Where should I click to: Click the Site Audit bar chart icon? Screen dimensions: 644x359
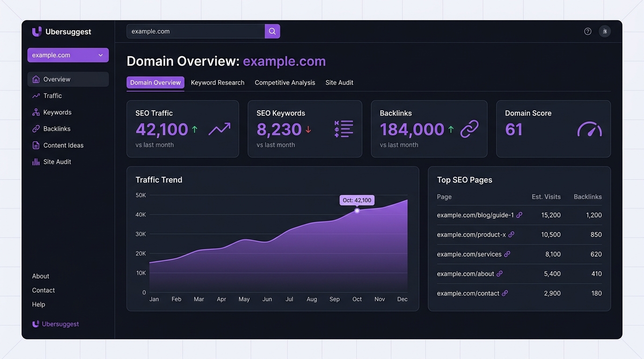coord(36,162)
